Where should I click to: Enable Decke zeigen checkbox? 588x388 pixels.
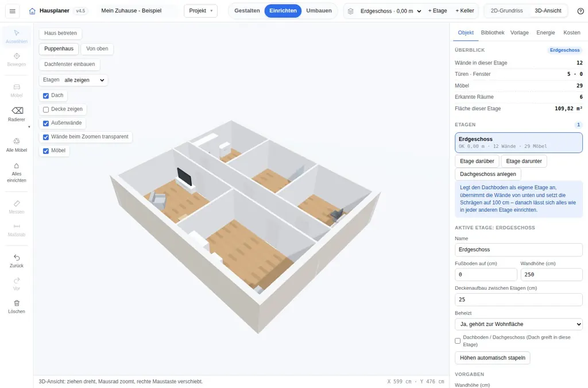coord(46,110)
